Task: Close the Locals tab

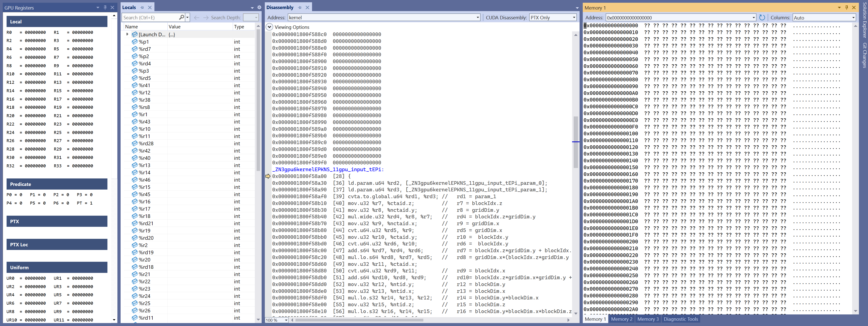Action: point(150,7)
